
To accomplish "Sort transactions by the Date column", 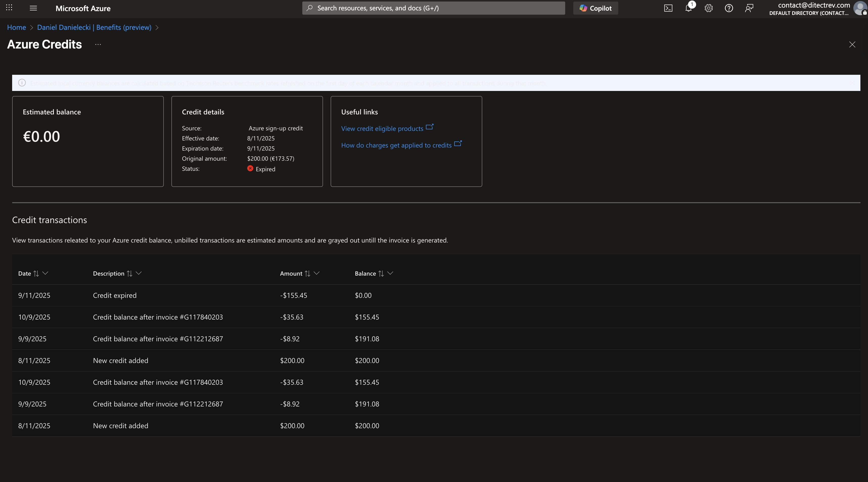I will [36, 274].
